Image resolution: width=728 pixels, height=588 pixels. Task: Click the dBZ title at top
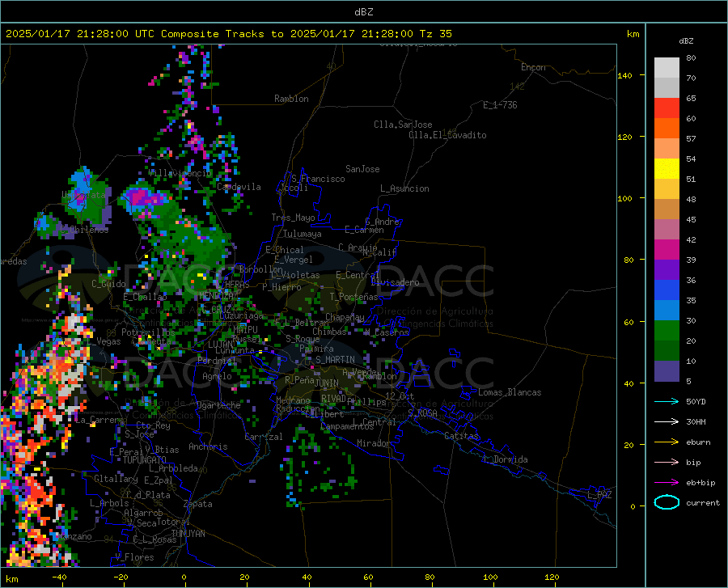click(363, 12)
